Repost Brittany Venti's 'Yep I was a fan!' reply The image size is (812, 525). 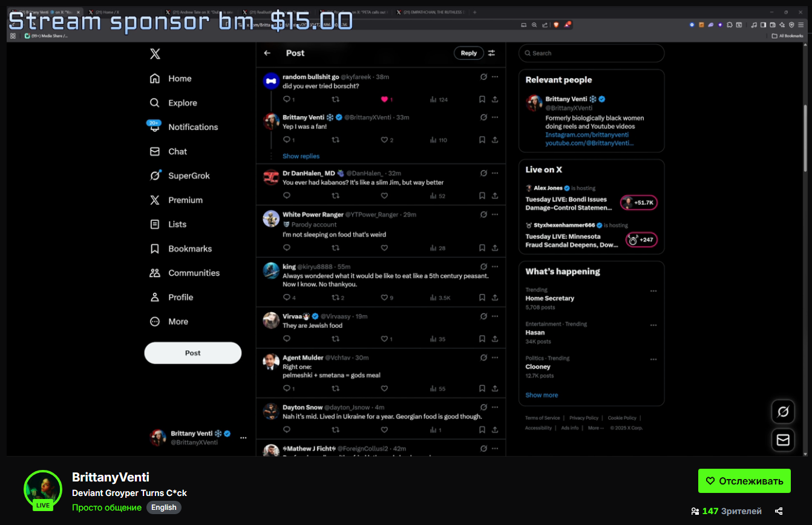(x=336, y=140)
